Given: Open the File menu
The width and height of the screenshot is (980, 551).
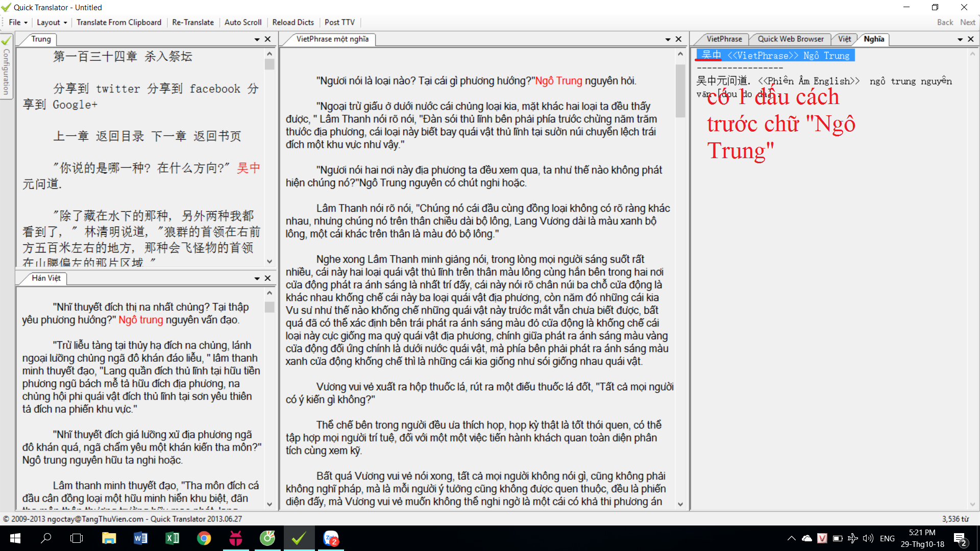Looking at the screenshot, I should 17,22.
